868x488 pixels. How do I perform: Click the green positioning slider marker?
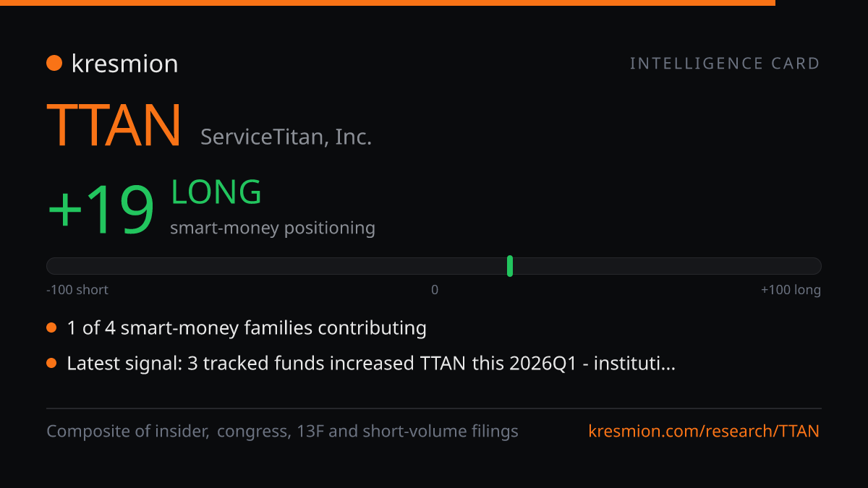510,265
